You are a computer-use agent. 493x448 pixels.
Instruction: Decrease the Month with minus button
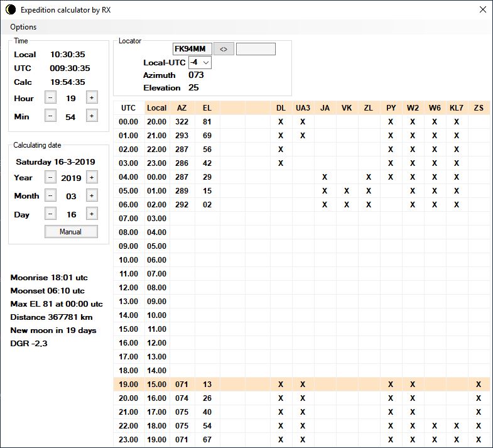point(51,196)
